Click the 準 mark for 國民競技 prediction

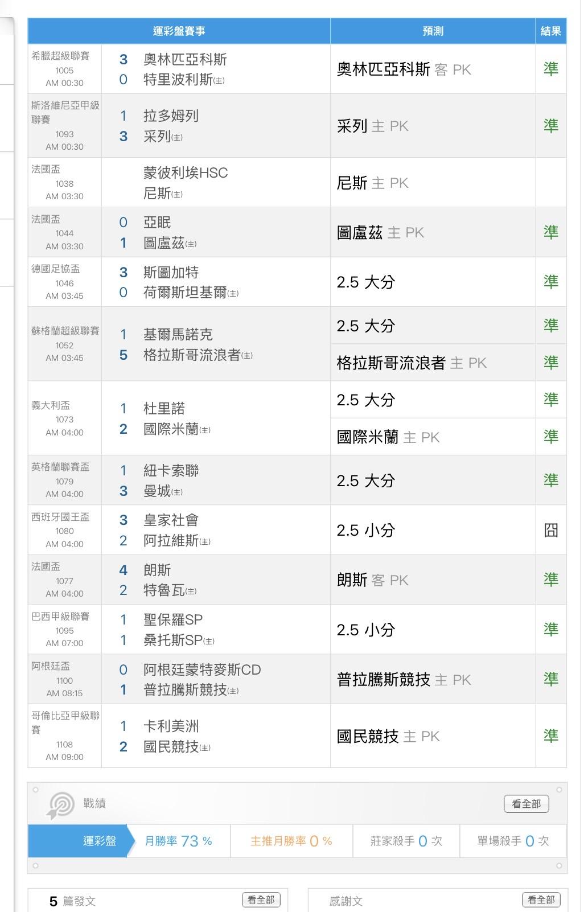(x=550, y=736)
